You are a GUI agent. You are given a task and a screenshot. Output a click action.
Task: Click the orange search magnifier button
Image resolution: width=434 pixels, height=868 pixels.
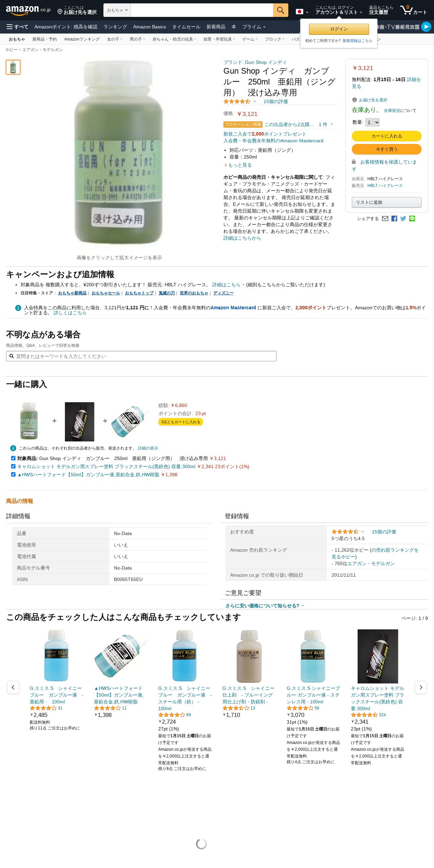[x=281, y=10]
